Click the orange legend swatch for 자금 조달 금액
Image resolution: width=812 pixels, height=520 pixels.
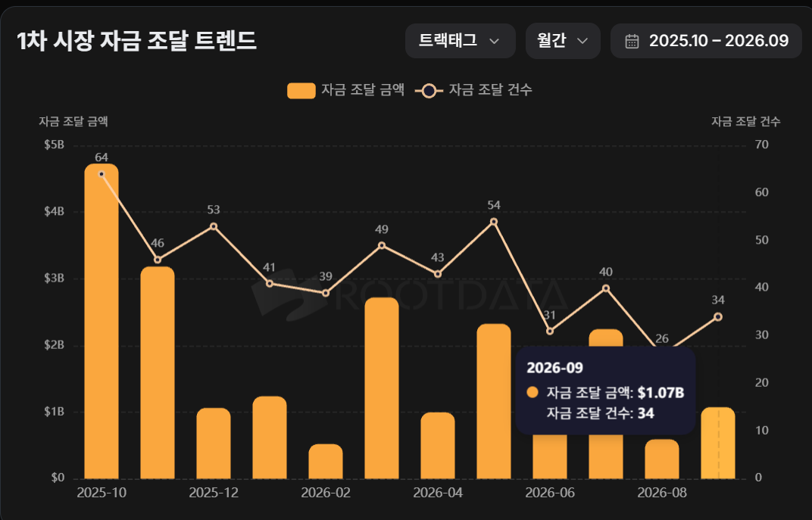[x=301, y=91]
